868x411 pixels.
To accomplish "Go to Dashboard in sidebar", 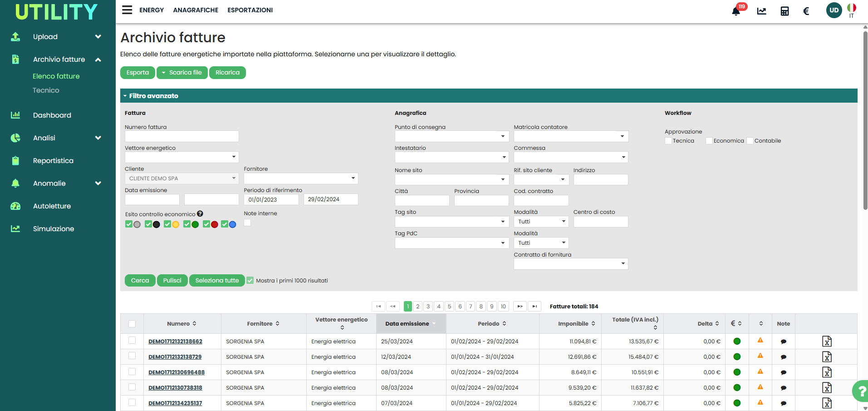I will [52, 115].
